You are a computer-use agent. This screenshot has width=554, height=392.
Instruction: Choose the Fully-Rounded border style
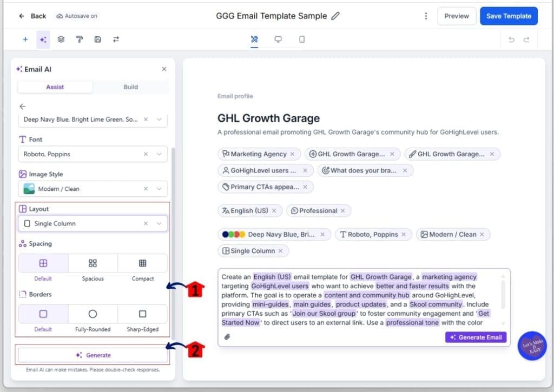point(93,314)
